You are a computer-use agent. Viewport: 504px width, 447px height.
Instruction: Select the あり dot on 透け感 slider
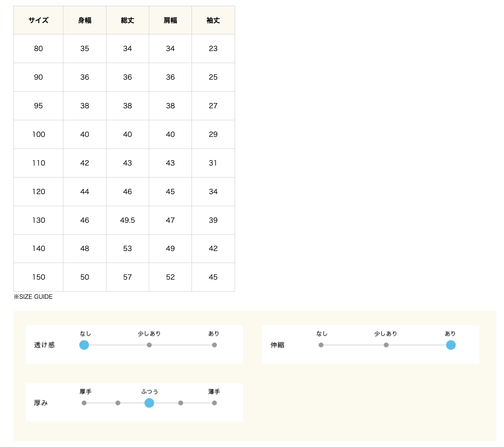coord(214,345)
